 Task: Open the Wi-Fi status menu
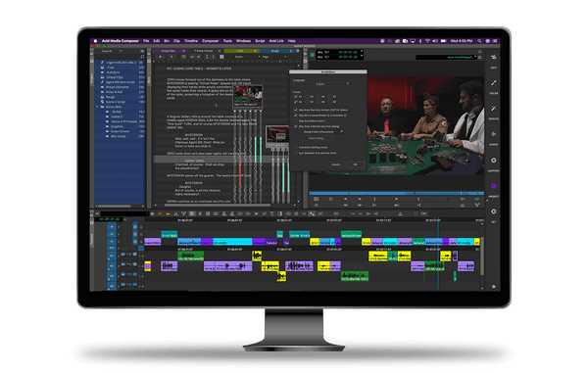[x=427, y=41]
